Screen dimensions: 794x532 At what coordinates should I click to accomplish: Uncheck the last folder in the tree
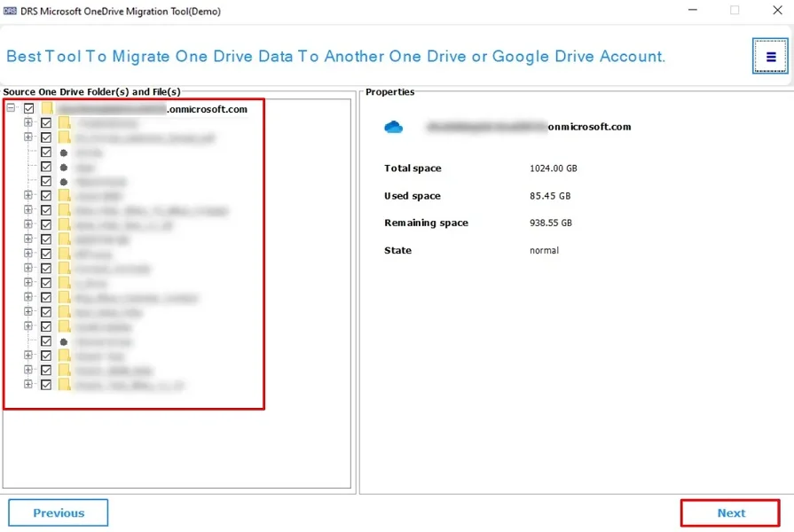[46, 385]
